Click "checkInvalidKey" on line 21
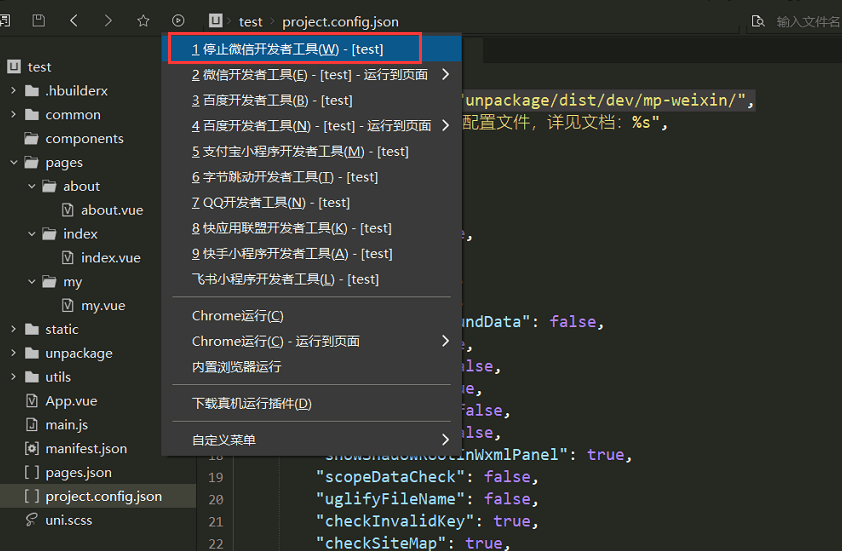842x551 pixels. pyautogui.click(x=395, y=521)
